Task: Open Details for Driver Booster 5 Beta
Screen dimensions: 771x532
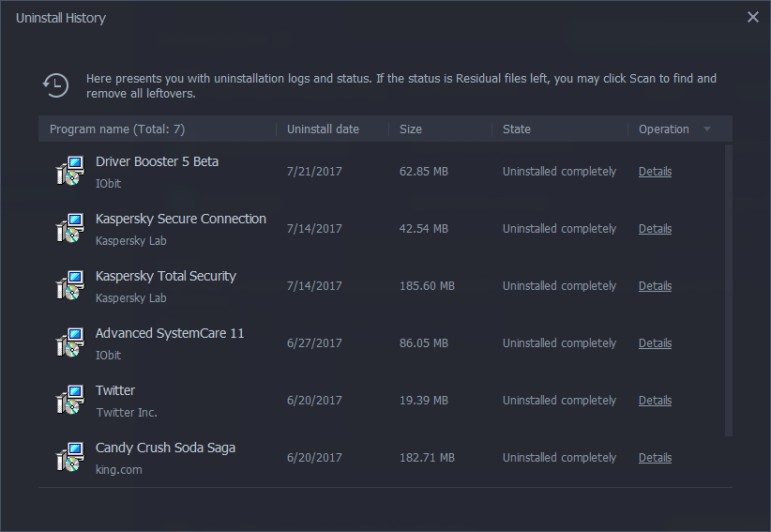Action: pos(655,172)
